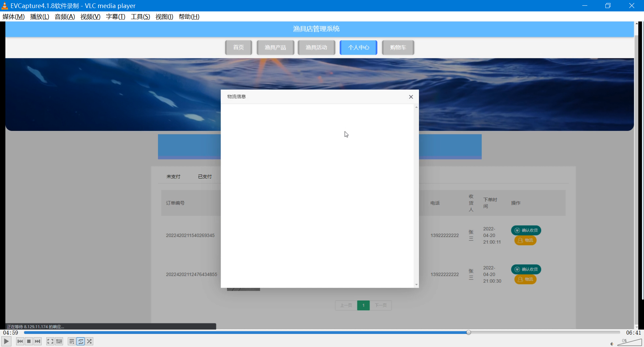Click order time 2022-04-20 21:00:11

tap(492, 235)
